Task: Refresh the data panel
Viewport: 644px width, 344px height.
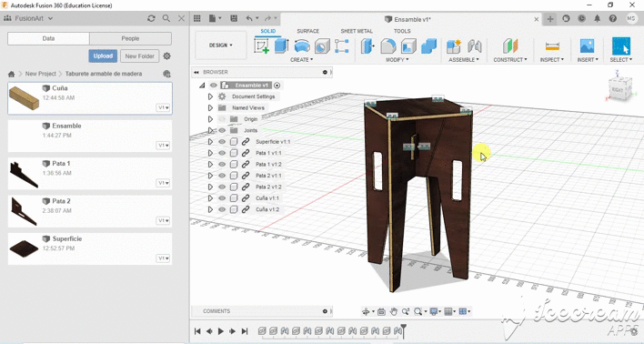Action: [x=151, y=18]
